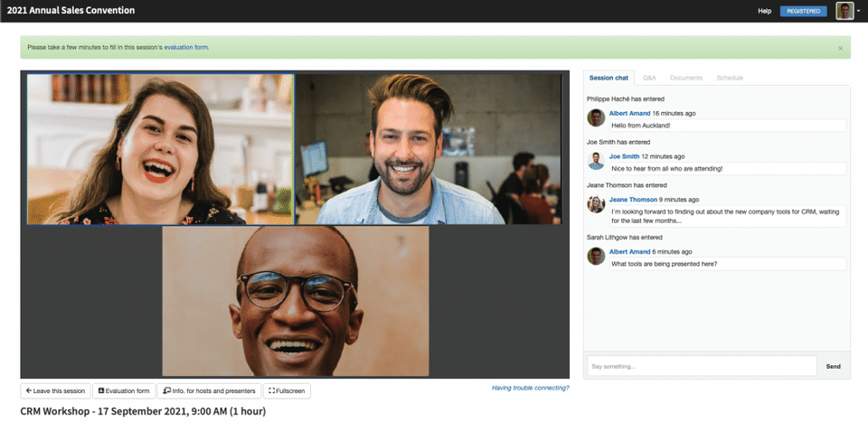Viewport: 868px width, 422px height.
Task: Send the chat message
Action: (833, 366)
